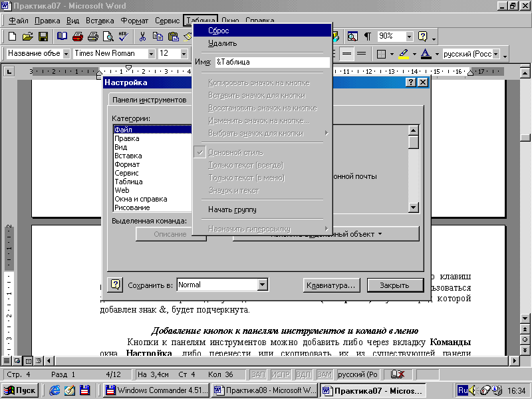532x399 pixels.
Task: Toggle non-printing characters (¶)
Action: (368, 37)
